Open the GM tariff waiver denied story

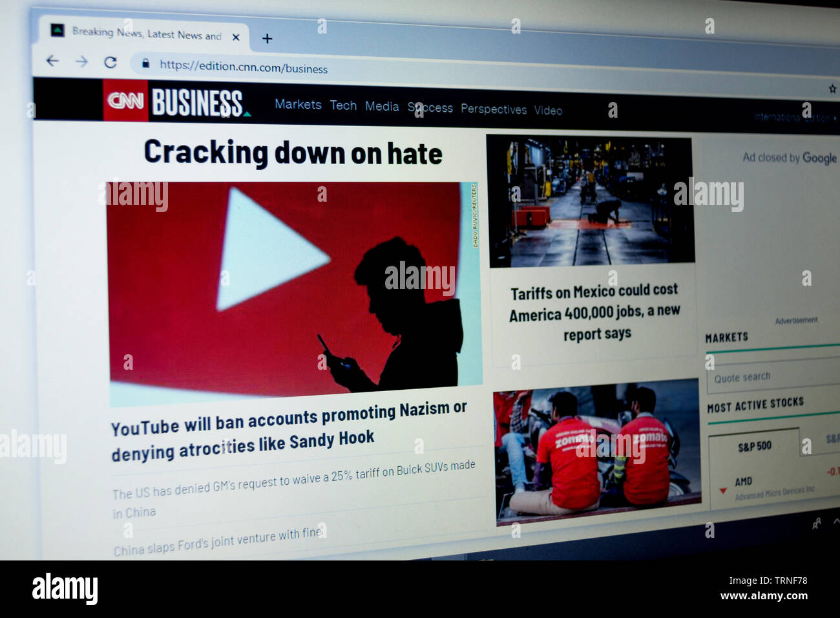click(294, 489)
